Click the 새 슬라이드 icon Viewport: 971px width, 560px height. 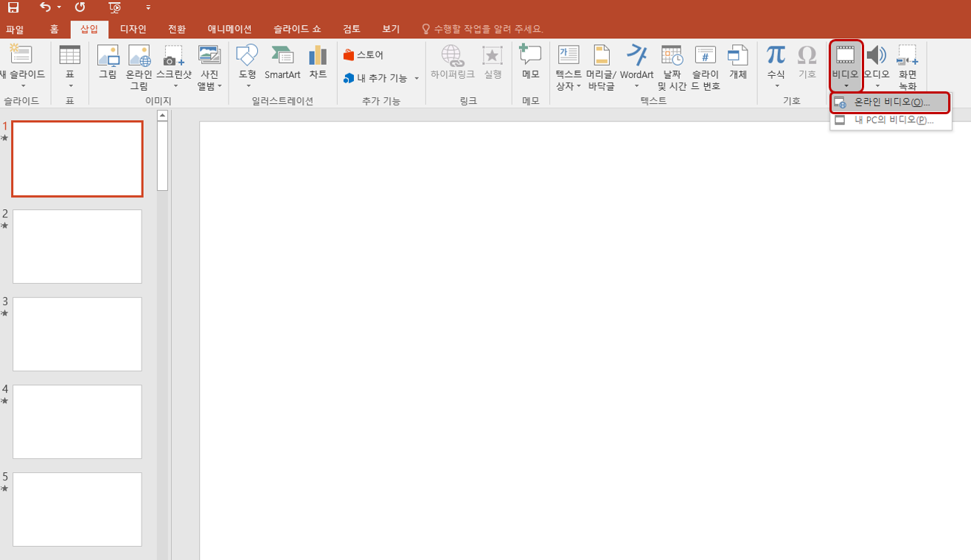(21, 55)
